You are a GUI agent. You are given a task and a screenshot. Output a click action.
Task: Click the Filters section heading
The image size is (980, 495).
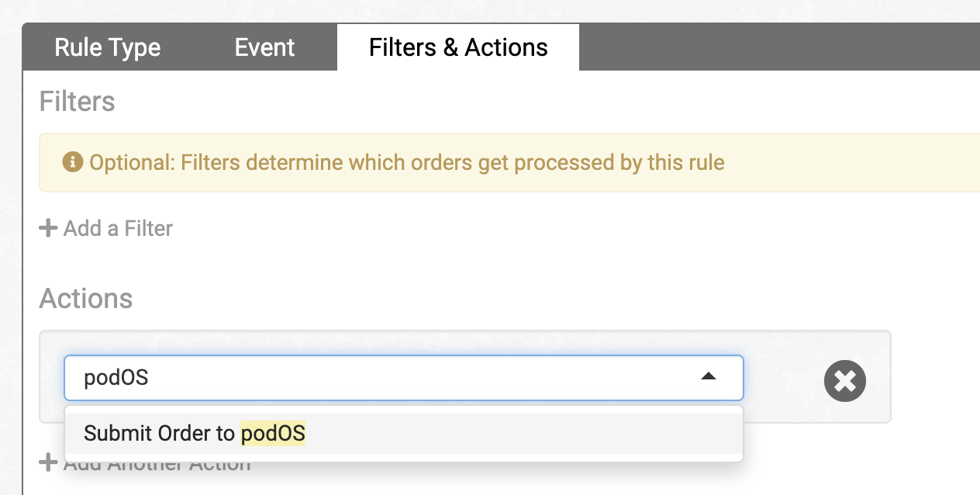[77, 102]
